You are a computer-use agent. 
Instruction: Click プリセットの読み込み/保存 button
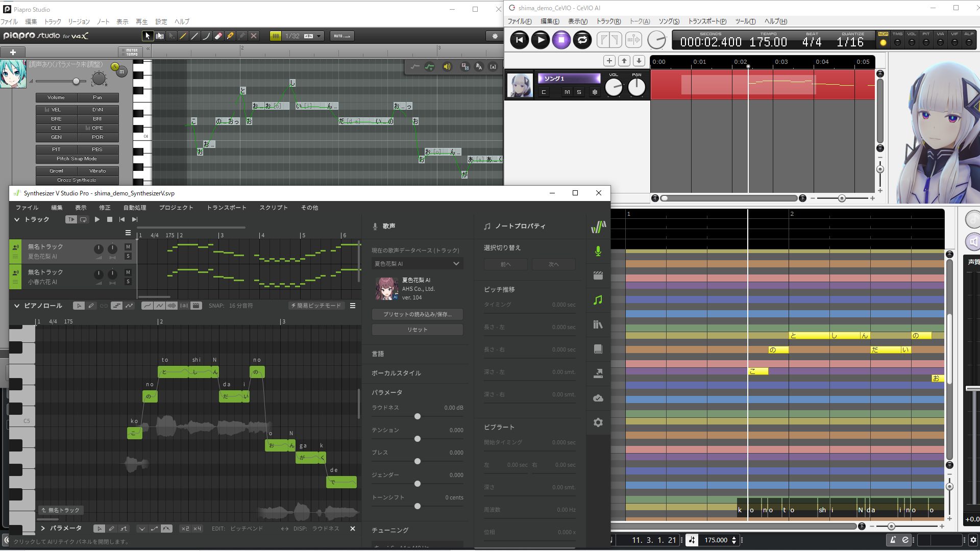417,314
